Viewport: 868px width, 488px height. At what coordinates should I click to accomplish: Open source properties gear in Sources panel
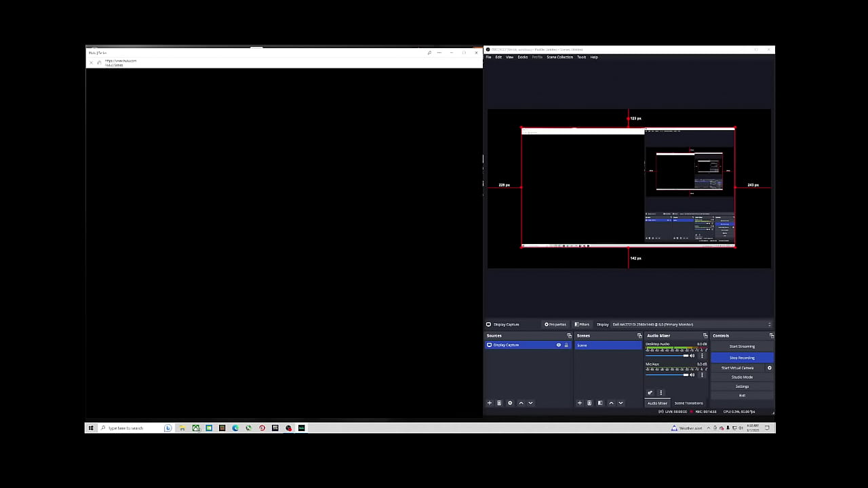click(510, 403)
